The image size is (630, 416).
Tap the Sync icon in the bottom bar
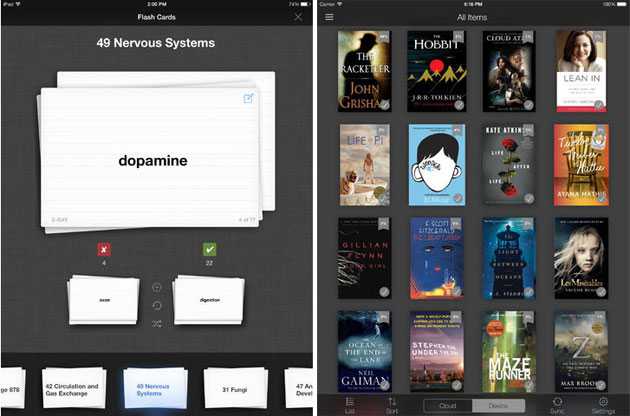click(x=557, y=403)
